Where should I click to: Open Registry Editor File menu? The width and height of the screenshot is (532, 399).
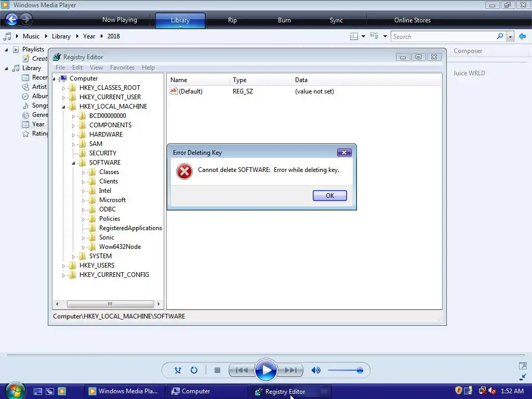[x=60, y=68]
